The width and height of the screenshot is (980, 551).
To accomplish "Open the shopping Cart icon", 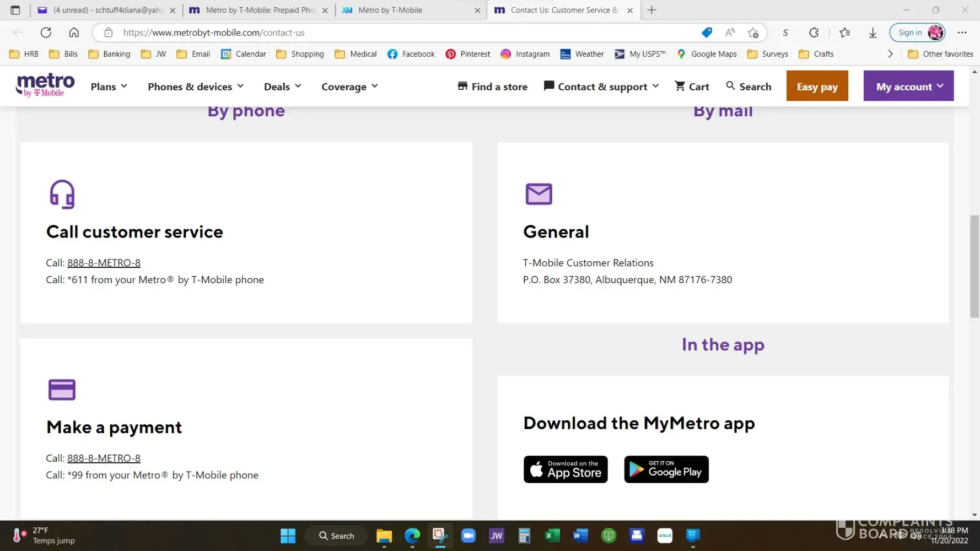I will (692, 87).
